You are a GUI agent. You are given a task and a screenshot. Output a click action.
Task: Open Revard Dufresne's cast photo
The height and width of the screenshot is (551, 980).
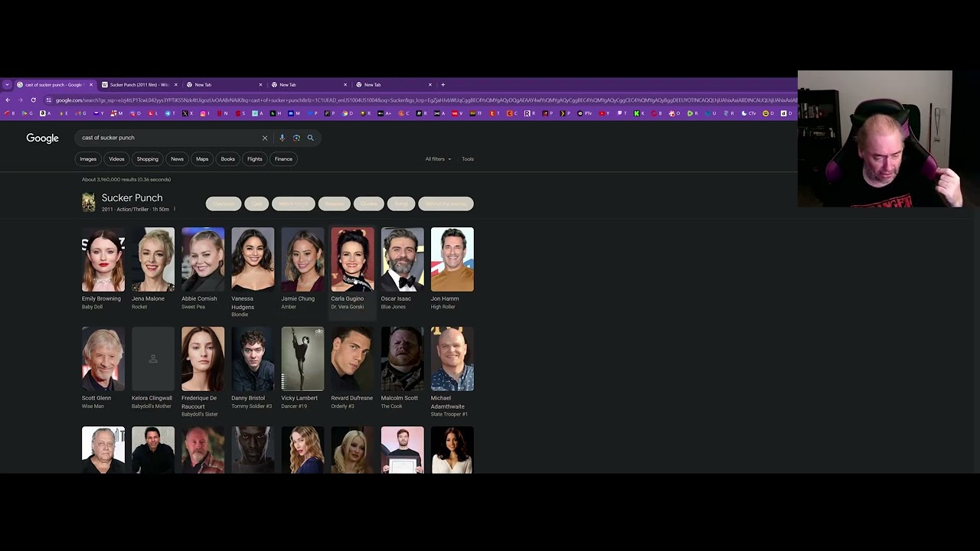tap(352, 359)
